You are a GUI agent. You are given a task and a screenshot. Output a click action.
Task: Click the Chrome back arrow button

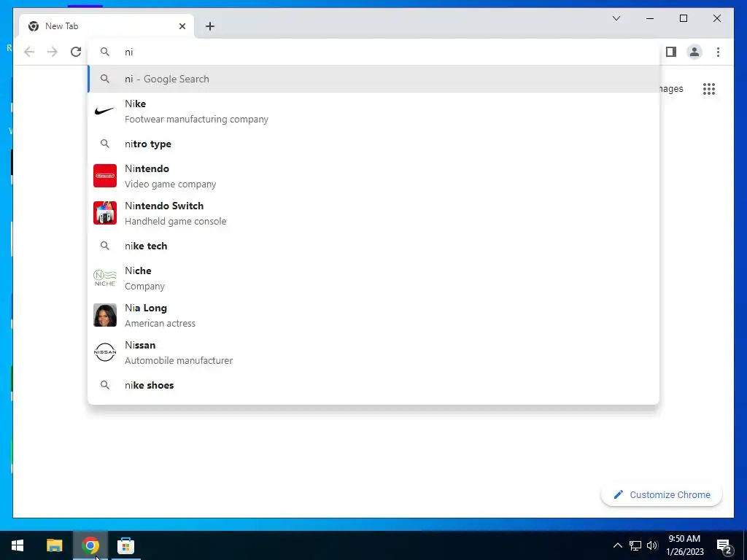29,52
